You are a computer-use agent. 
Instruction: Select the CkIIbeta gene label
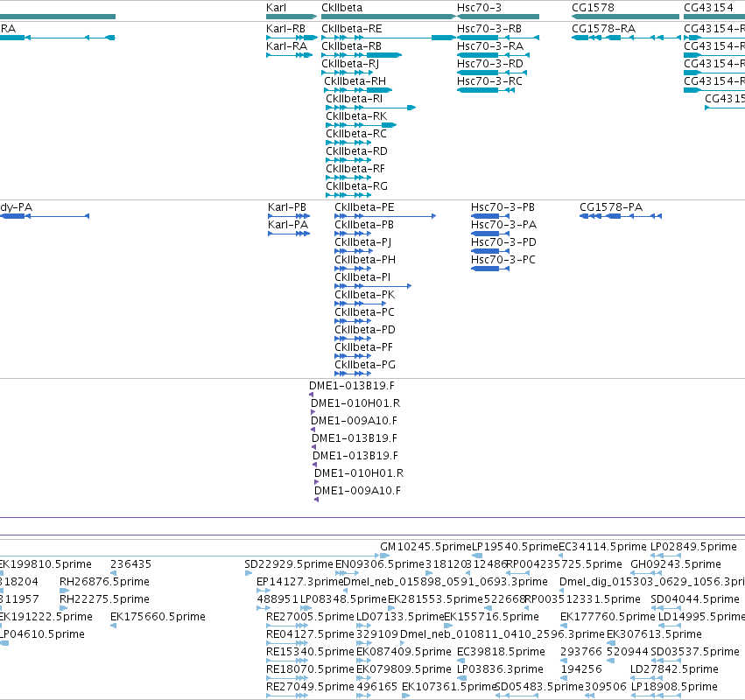coord(341,8)
